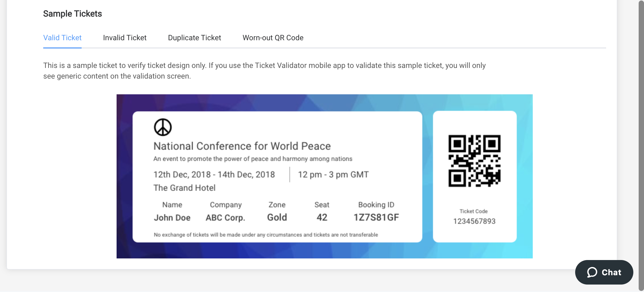Click The Grand Hotel venue text
The height and width of the screenshot is (292, 644).
(184, 188)
